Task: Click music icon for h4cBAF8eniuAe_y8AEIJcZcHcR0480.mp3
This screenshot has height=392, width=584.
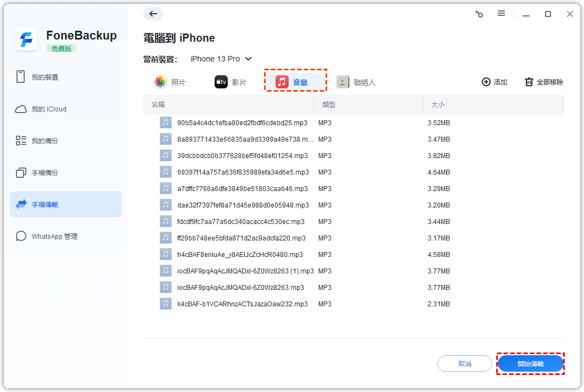Action: click(166, 254)
